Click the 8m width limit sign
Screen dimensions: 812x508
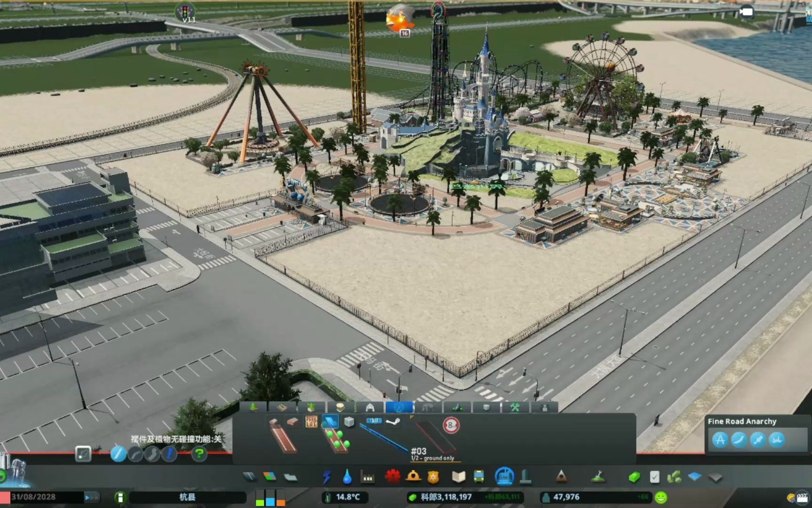(451, 425)
